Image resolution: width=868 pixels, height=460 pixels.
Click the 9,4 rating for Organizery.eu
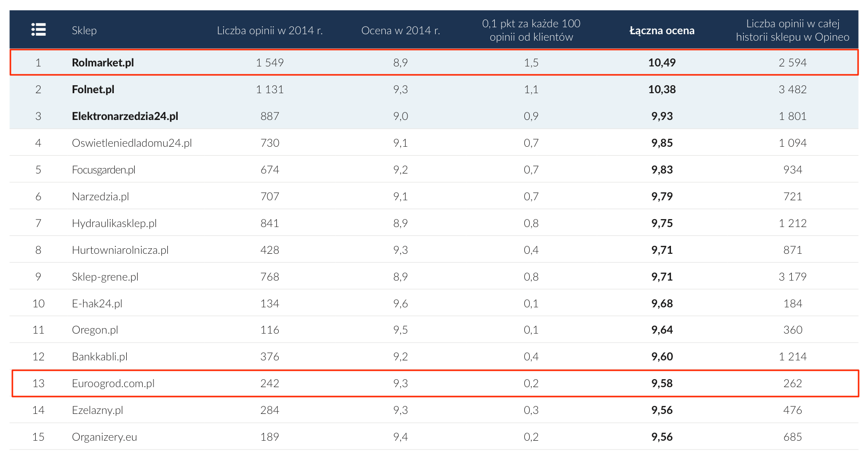(x=401, y=437)
